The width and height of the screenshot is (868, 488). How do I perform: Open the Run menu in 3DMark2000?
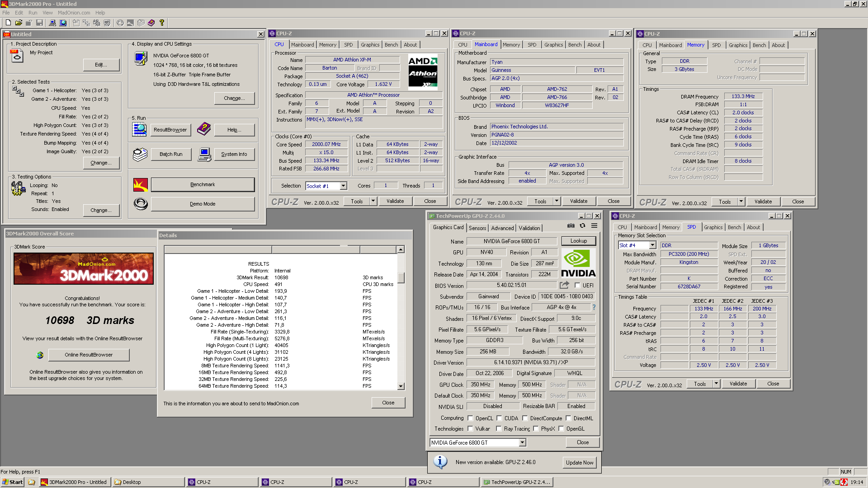[x=33, y=13]
